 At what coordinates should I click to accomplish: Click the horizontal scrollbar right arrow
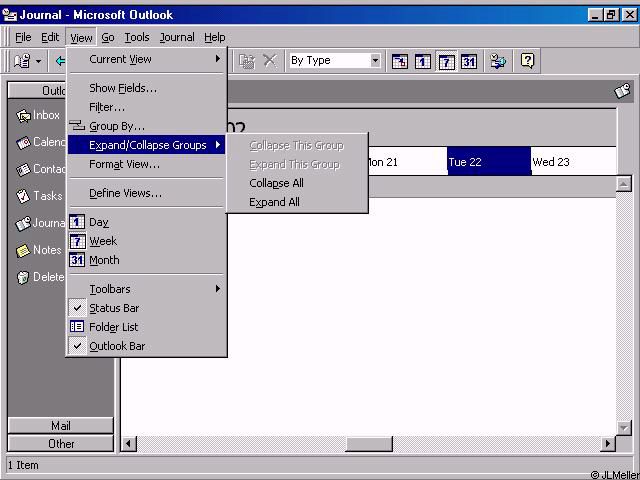coord(608,444)
